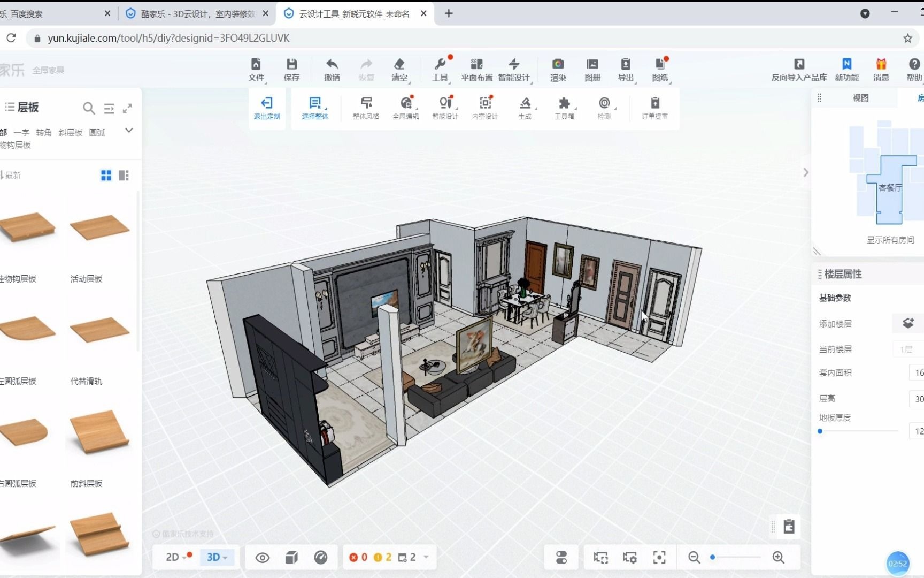Viewport: 924px width, 578px height.
Task: Search the 层板 shelf library
Action: click(x=89, y=108)
